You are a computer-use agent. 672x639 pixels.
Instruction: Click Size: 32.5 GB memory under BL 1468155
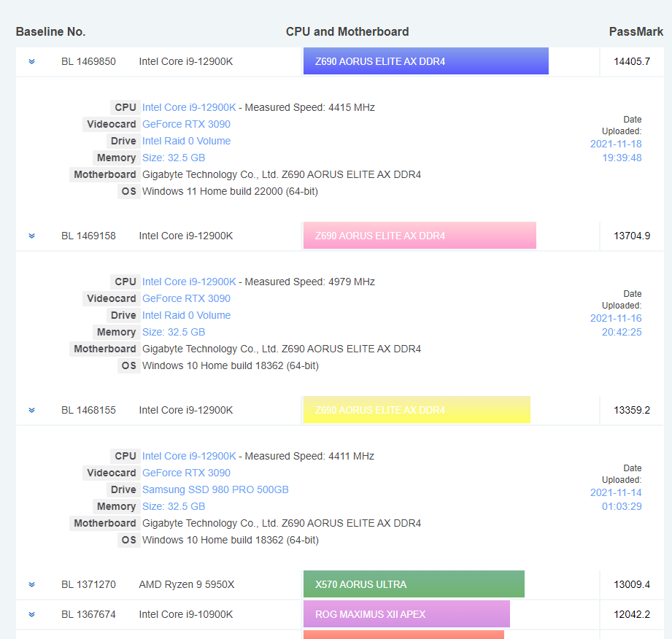(174, 506)
